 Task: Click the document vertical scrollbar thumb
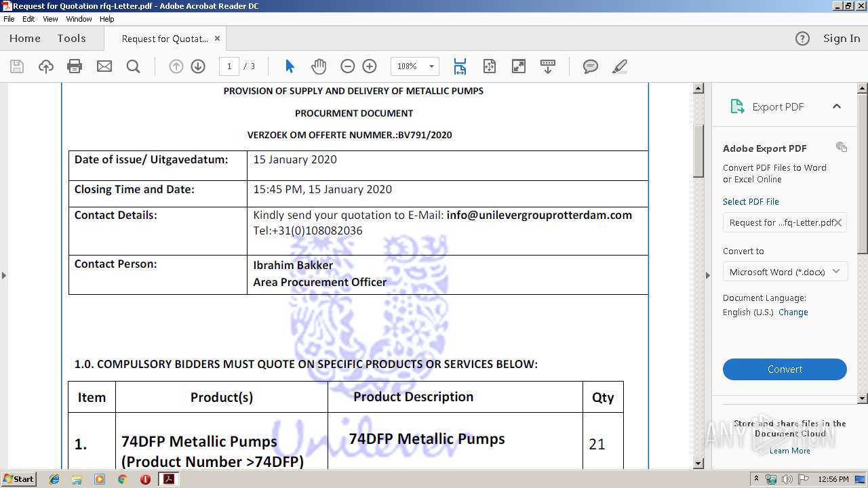(x=698, y=151)
